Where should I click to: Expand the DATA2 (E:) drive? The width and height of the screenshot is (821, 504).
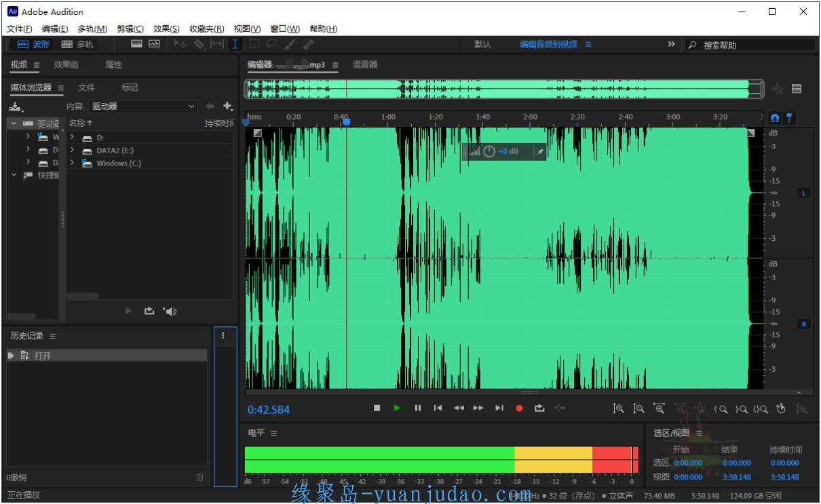click(72, 151)
